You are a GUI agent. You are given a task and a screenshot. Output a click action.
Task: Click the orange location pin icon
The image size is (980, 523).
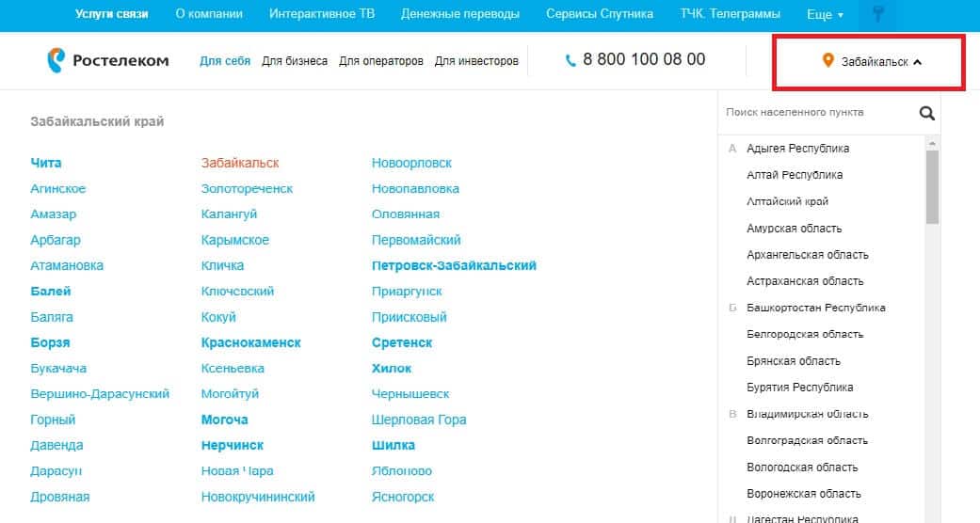point(828,61)
